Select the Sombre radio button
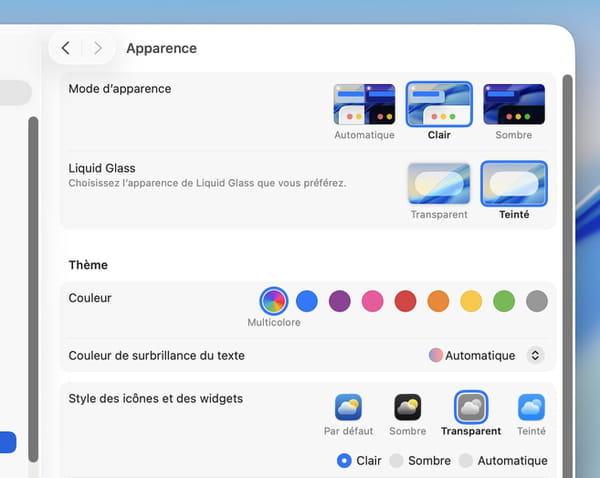Screen dimensions: 600x478 (396, 461)
